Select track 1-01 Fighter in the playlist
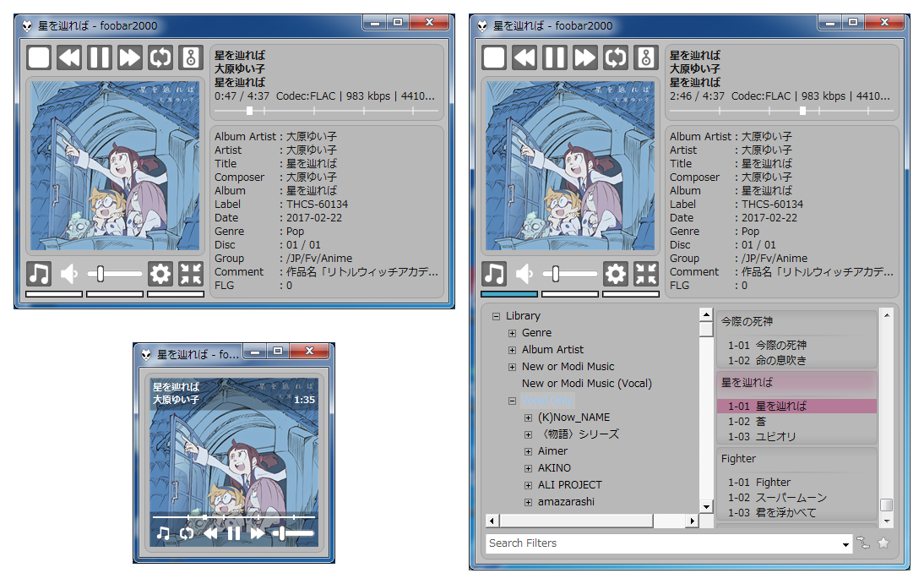 point(796,482)
